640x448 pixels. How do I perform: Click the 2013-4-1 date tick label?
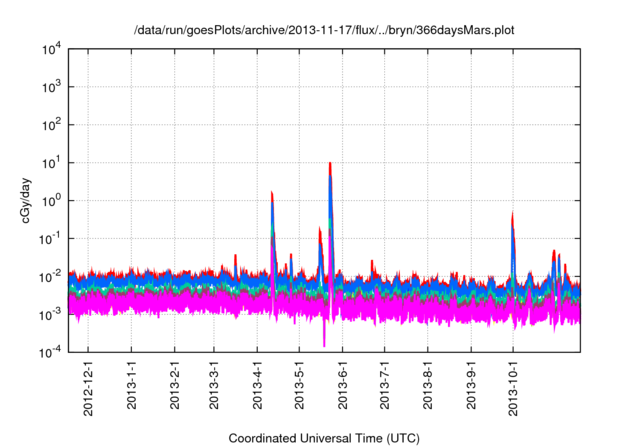256,390
